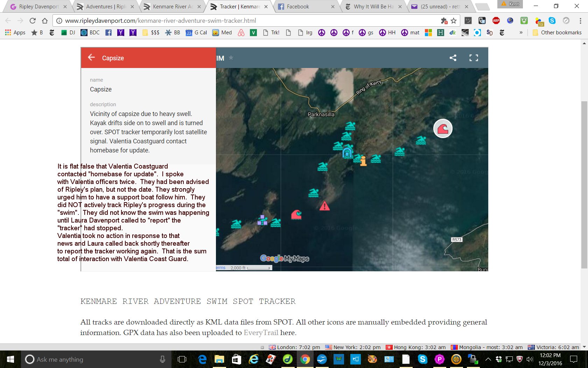
Task: Share the map using the share icon
Action: tap(453, 58)
